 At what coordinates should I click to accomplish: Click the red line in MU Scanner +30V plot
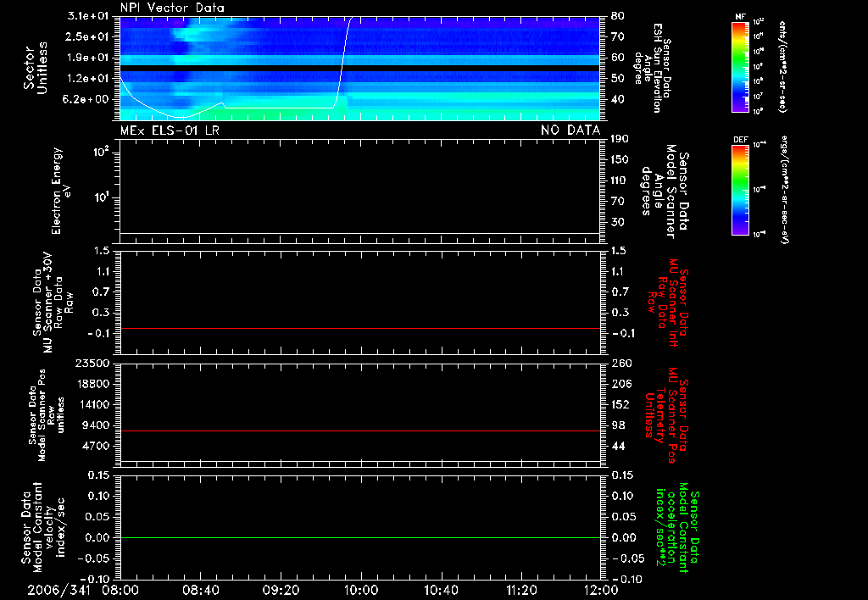(x=359, y=328)
